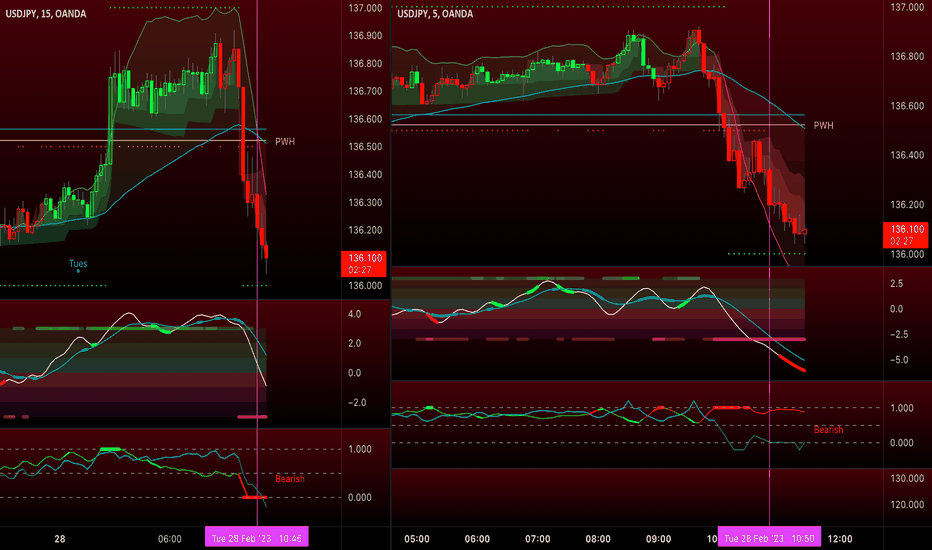Click the 09:00 time axis label
The width and height of the screenshot is (932, 550).
(659, 539)
